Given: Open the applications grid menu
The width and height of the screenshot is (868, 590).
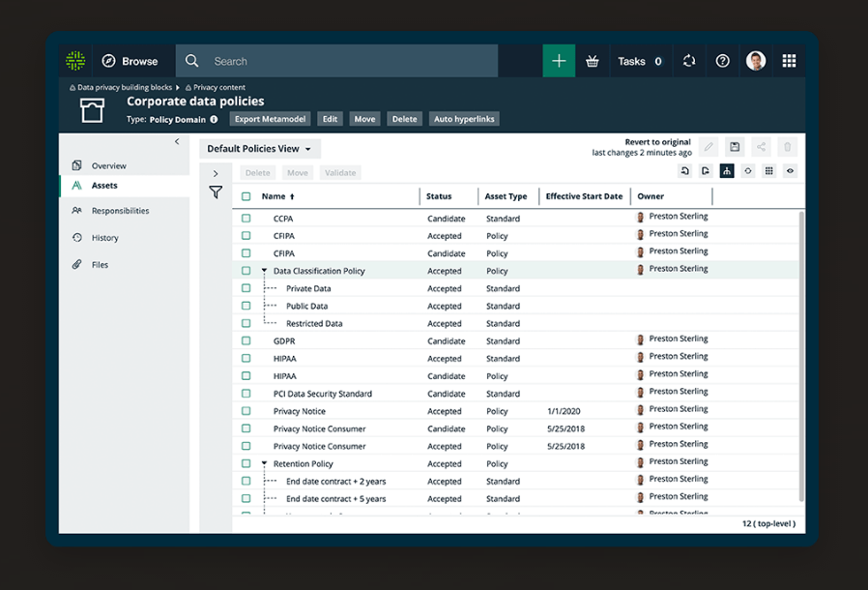Looking at the screenshot, I should pyautogui.click(x=789, y=60).
